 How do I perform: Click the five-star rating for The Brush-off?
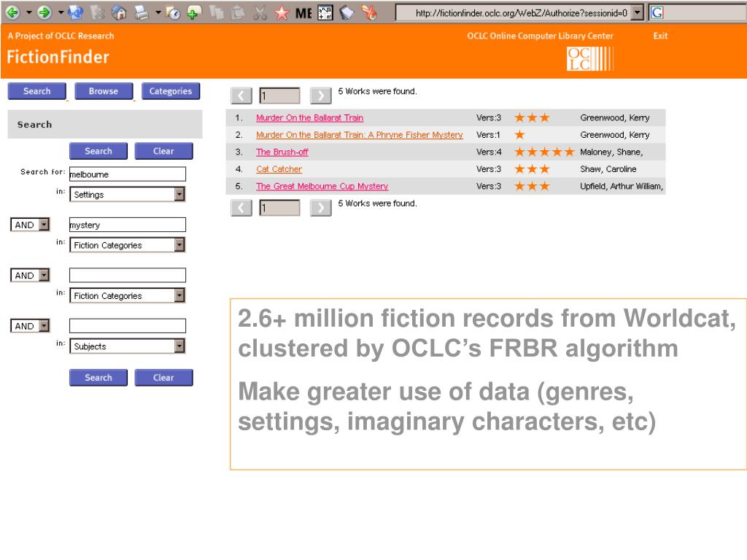pyautogui.click(x=544, y=152)
